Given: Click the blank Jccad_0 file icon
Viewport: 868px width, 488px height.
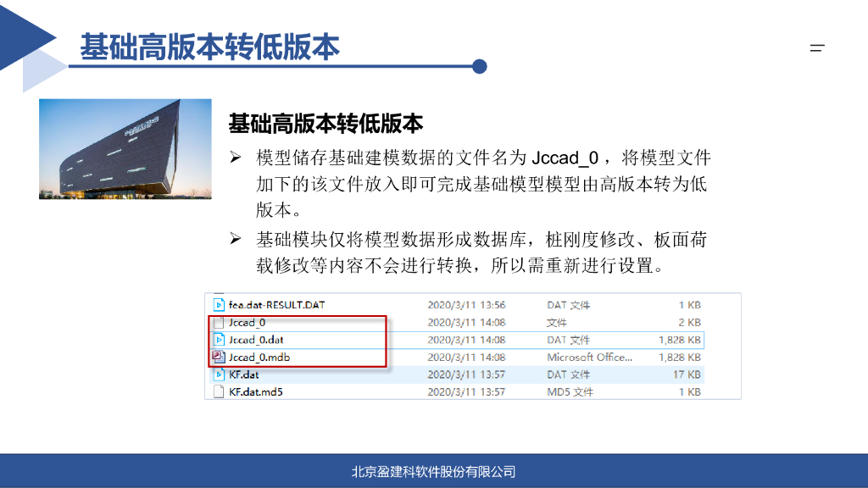Looking at the screenshot, I should coord(219,323).
